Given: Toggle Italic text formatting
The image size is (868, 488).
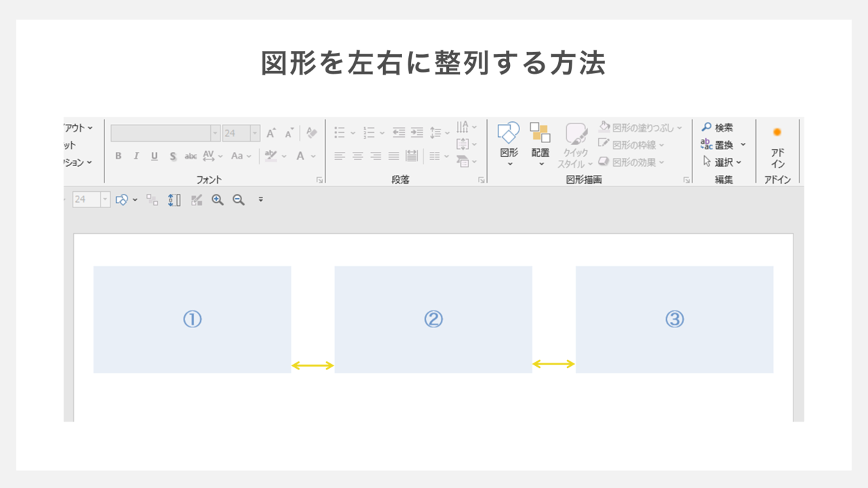Looking at the screenshot, I should point(136,156).
